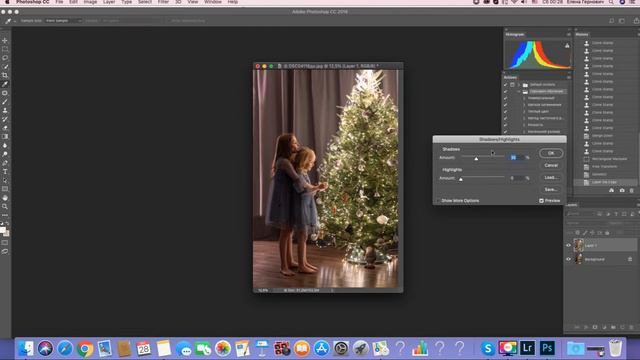Add layer mask at Layers panel bottom
Screen dimensions: 640x360
tap(595, 327)
